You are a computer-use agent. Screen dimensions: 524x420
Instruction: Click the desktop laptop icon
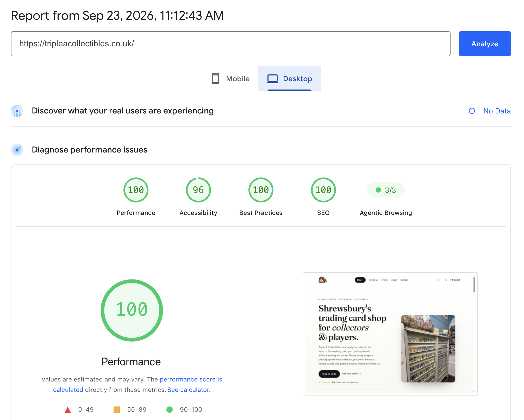pos(273,79)
